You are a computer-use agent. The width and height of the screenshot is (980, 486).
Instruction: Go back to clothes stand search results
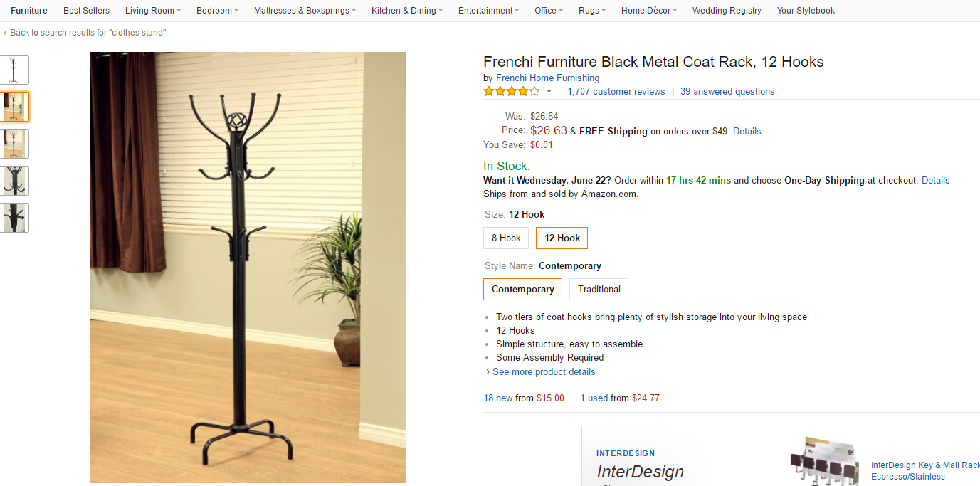click(88, 33)
